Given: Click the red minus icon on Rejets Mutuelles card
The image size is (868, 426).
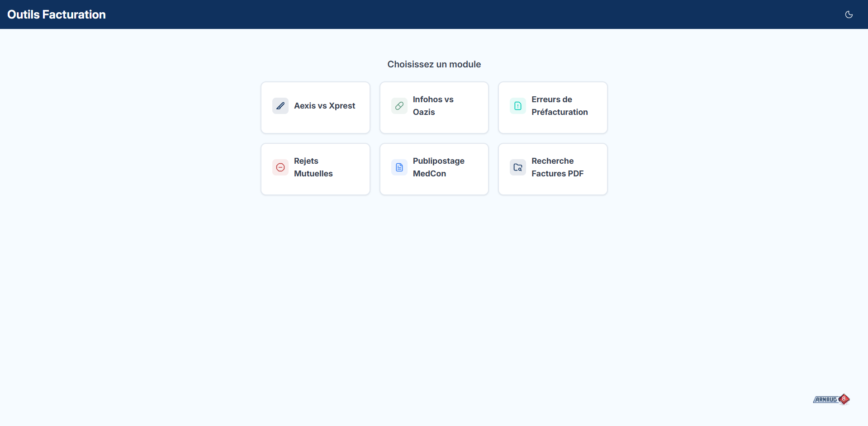Looking at the screenshot, I should point(280,167).
